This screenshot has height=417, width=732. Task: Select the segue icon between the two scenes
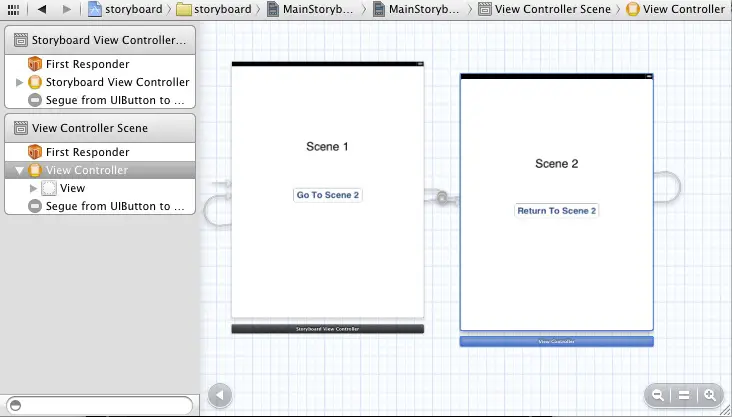pyautogui.click(x=441, y=198)
